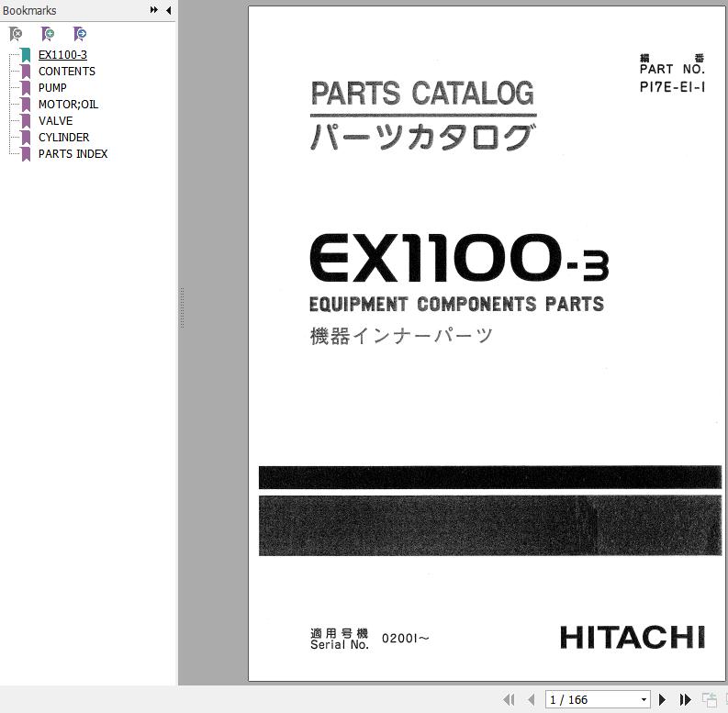728x713 pixels.
Task: Click the EX1100-3 title on the page
Action: (459, 258)
